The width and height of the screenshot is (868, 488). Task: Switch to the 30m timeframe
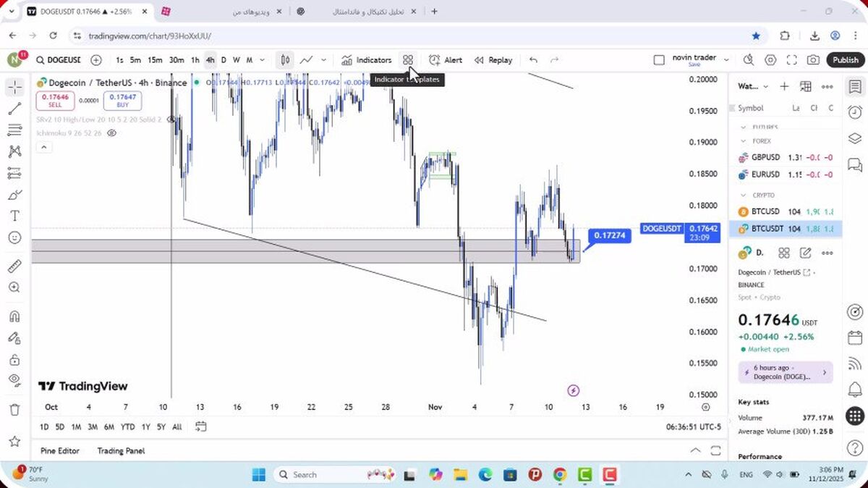tap(176, 60)
